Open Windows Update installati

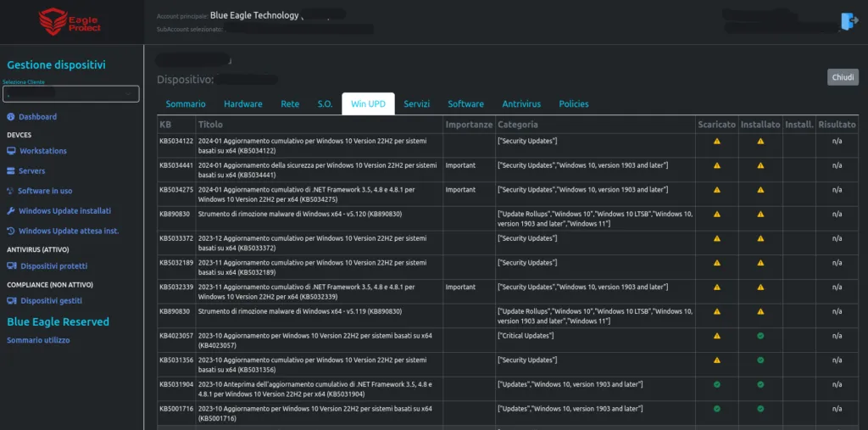pyautogui.click(x=64, y=210)
